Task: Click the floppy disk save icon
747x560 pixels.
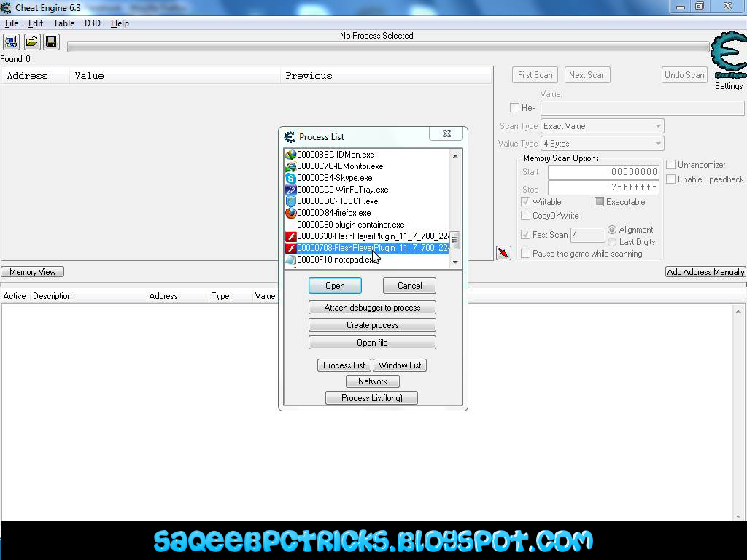Action: 51,42
